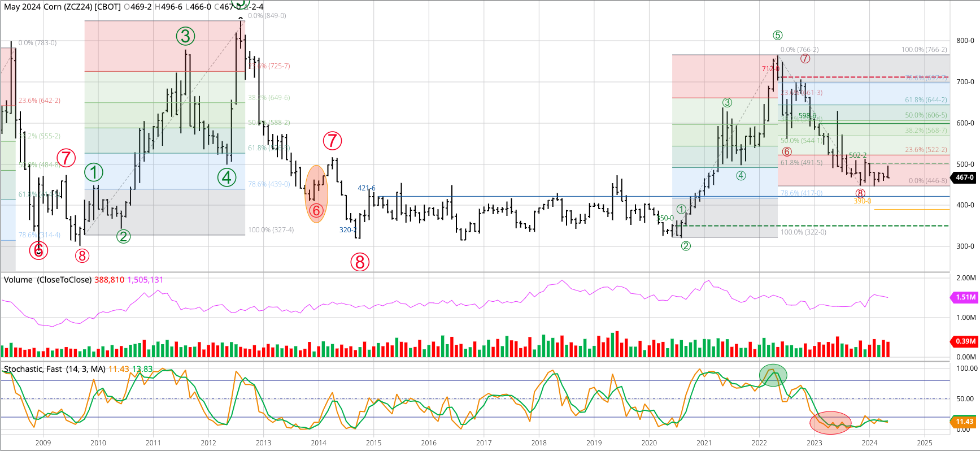This screenshot has height=451, width=980.
Task: Click the black 467-0 current price tag
Action: 964,177
